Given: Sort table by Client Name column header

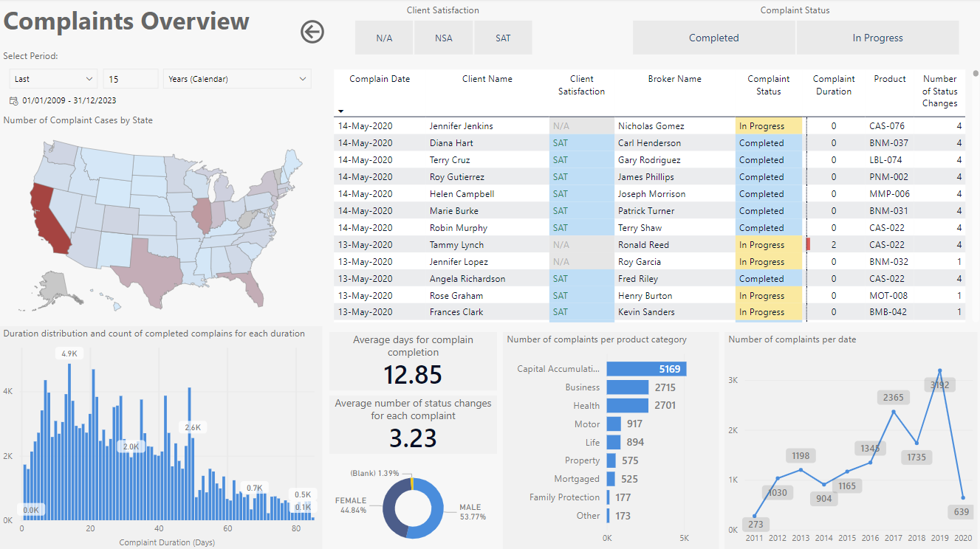Looking at the screenshot, I should tap(487, 79).
